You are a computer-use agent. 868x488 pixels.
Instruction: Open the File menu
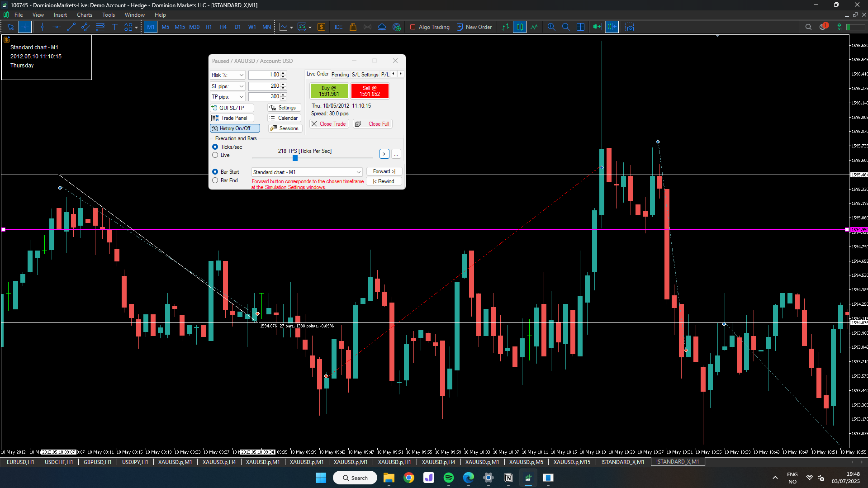point(19,15)
